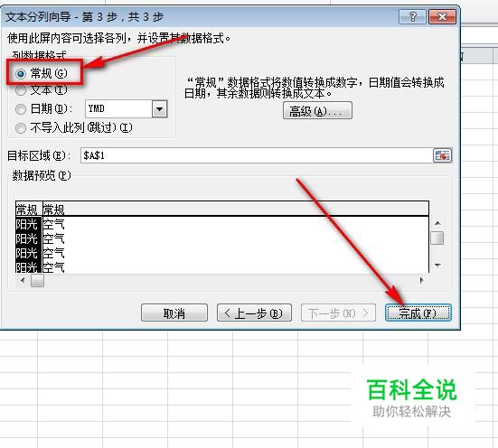This screenshot has height=448, width=498.
Task: Select the 文本(T) radio option
Action: point(42,90)
